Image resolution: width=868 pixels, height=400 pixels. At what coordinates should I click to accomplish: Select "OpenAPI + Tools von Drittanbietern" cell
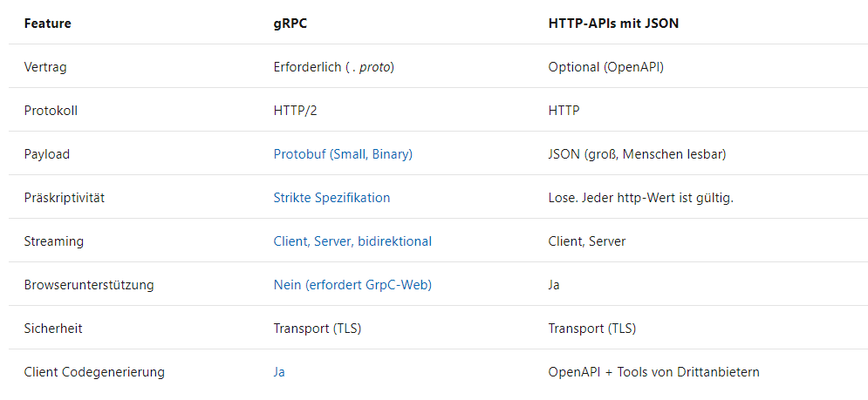coord(653,372)
